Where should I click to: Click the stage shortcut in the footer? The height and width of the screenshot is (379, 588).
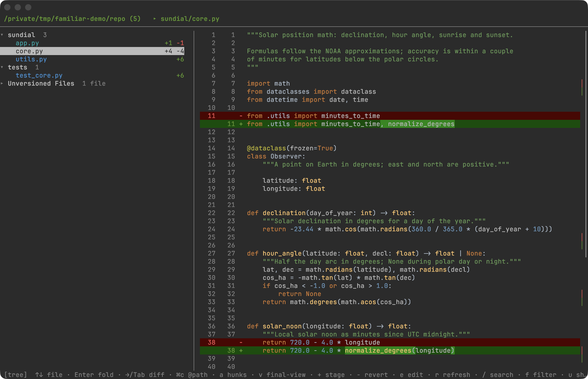(331, 375)
